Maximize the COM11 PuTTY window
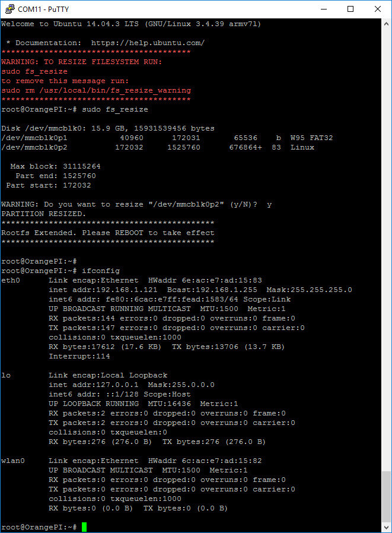This screenshot has width=392, height=533. 350,9
